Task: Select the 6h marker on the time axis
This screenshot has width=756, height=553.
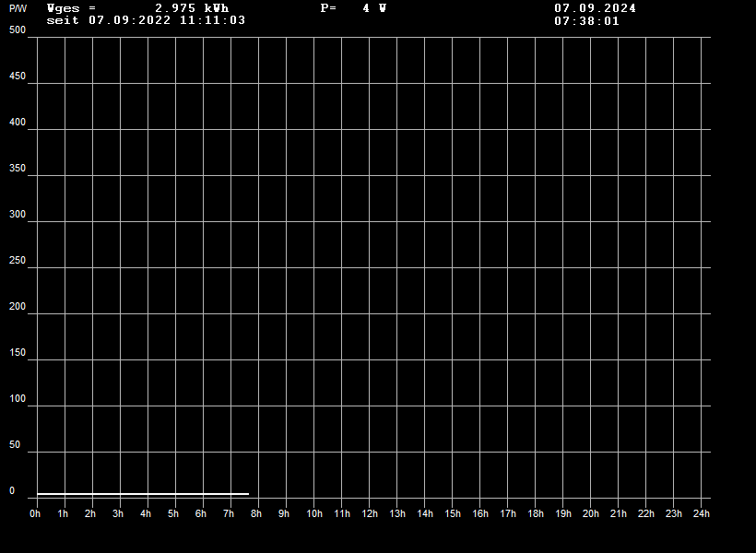Action: [x=201, y=513]
